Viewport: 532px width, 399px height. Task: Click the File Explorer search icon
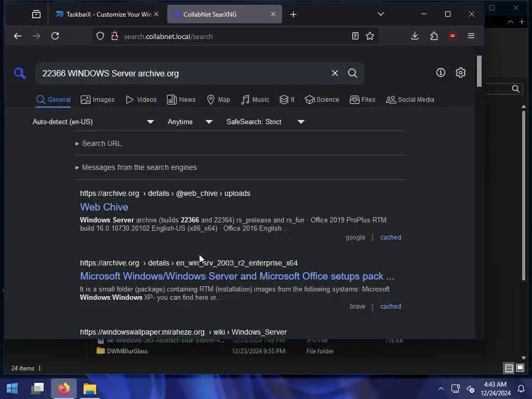pos(516,89)
